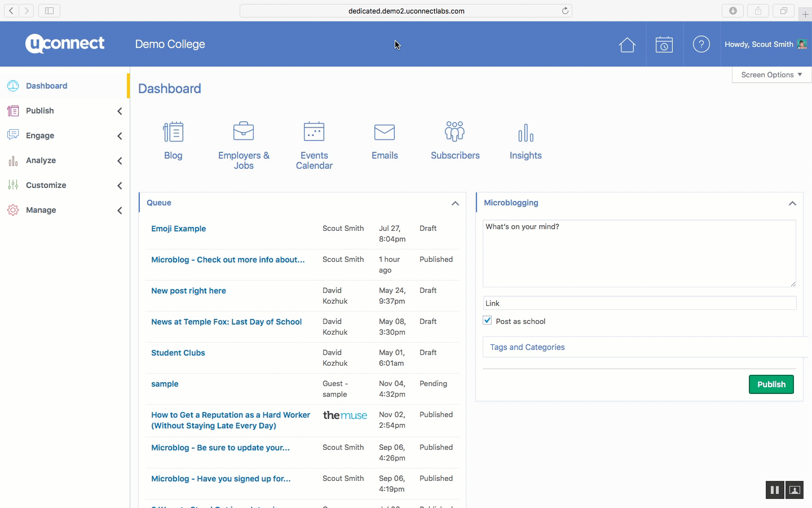Open the Events Calendar icon
Viewport: 812px width, 508px height.
[x=314, y=132]
